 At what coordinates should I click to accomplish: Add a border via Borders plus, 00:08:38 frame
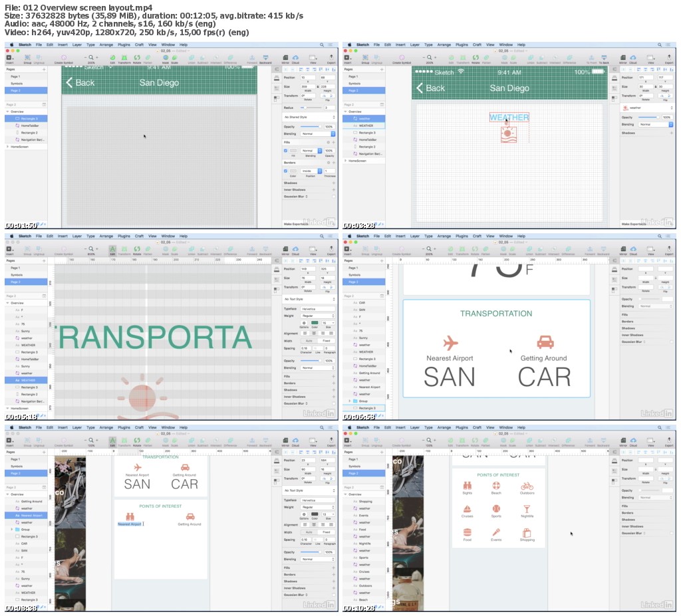coord(334,575)
